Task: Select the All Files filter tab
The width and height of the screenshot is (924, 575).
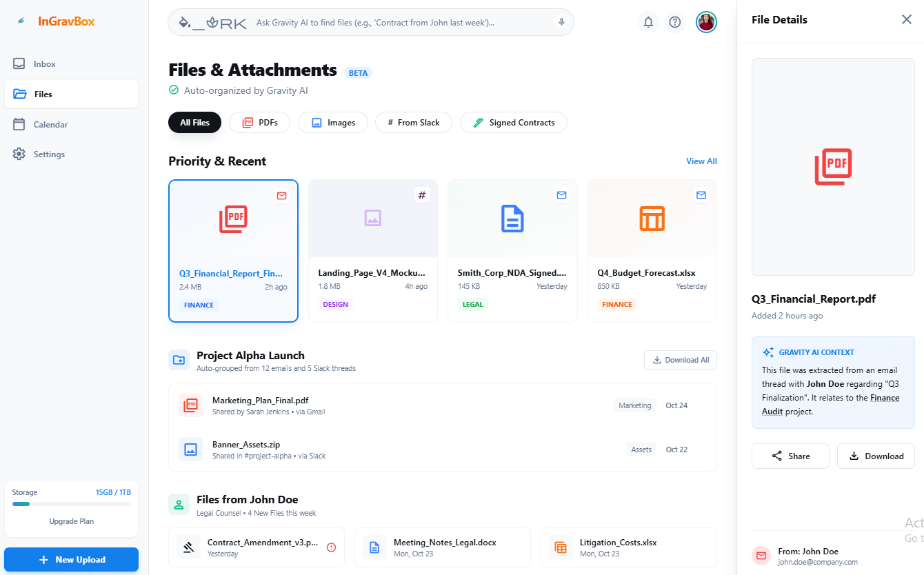Action: tap(194, 123)
